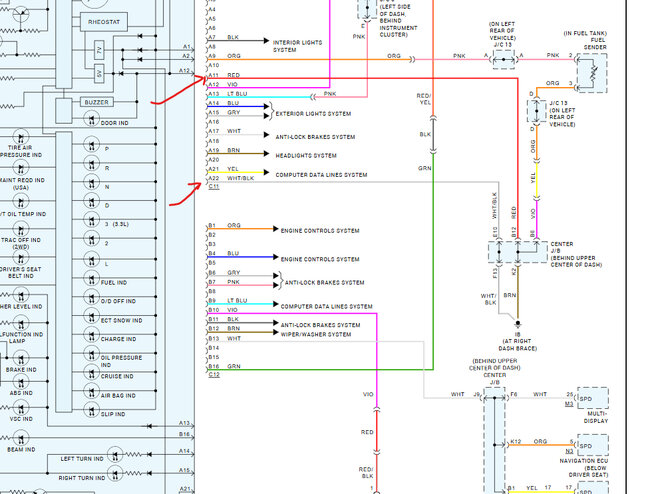Click the 7V regulator box
Image resolution: width=650 pixels, height=494 pixels.
99,51
